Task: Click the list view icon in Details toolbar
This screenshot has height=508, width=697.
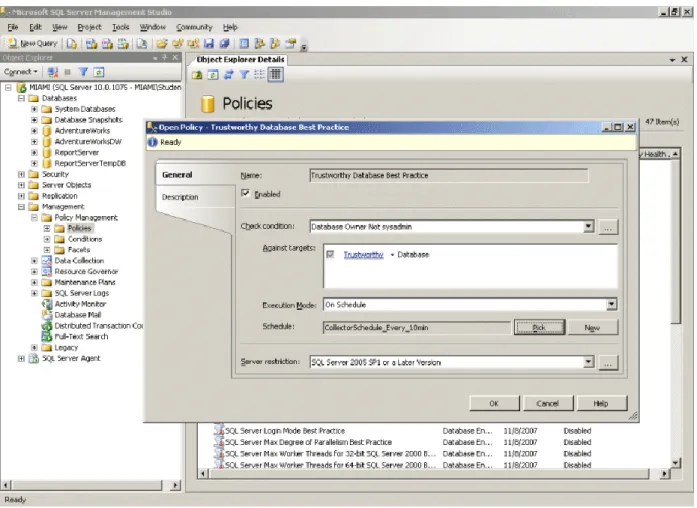Action: tap(260, 75)
